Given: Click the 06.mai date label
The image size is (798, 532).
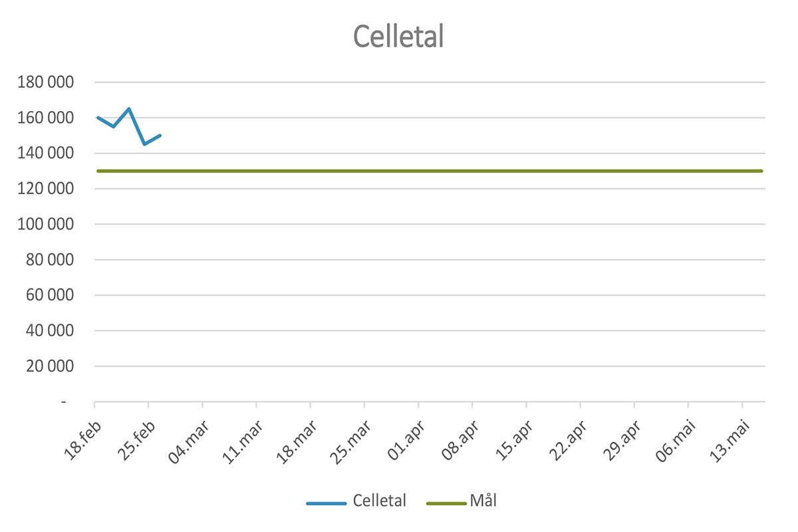Looking at the screenshot, I should click(675, 439).
